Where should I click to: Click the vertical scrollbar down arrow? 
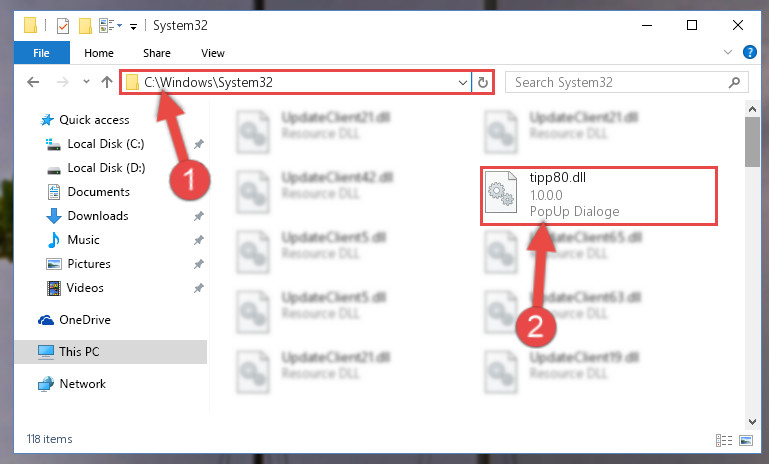[x=752, y=421]
